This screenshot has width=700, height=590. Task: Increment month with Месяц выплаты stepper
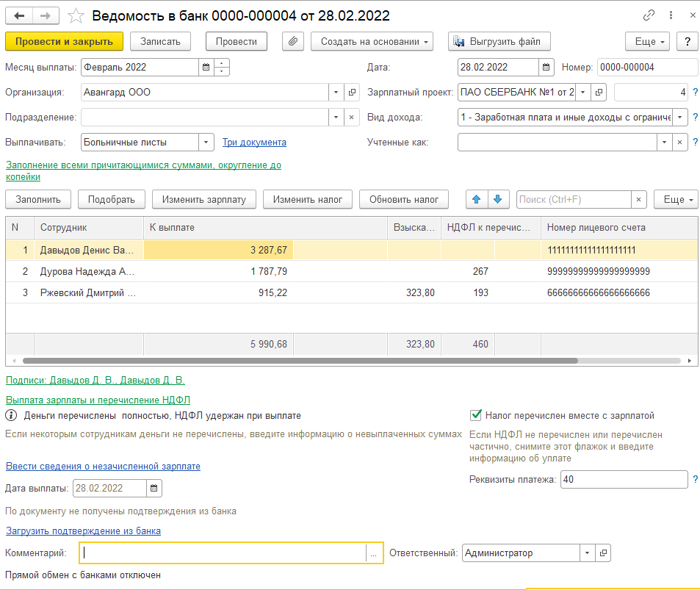(x=222, y=63)
